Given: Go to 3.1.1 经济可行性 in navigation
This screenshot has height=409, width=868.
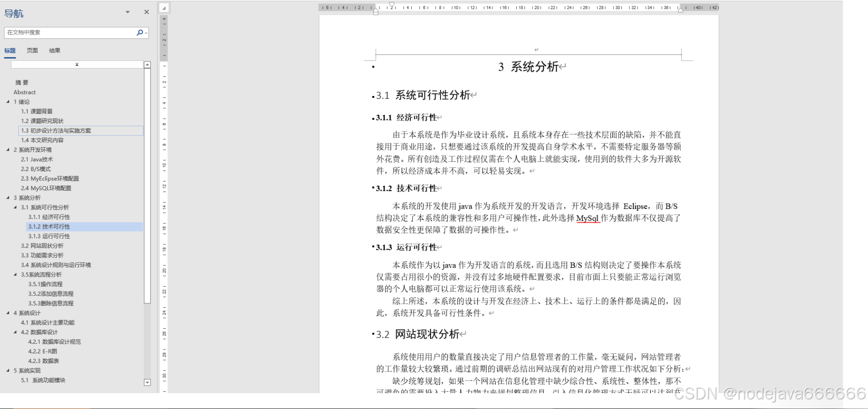Looking at the screenshot, I should tap(49, 217).
